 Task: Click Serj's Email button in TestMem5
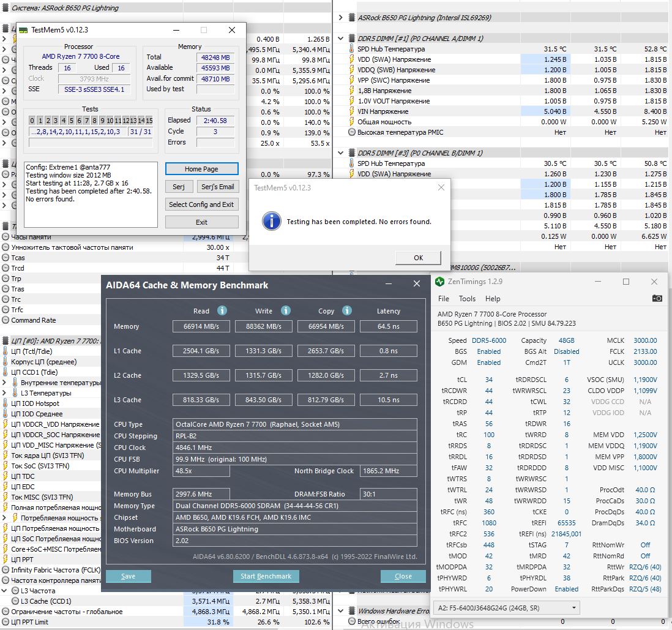(217, 187)
